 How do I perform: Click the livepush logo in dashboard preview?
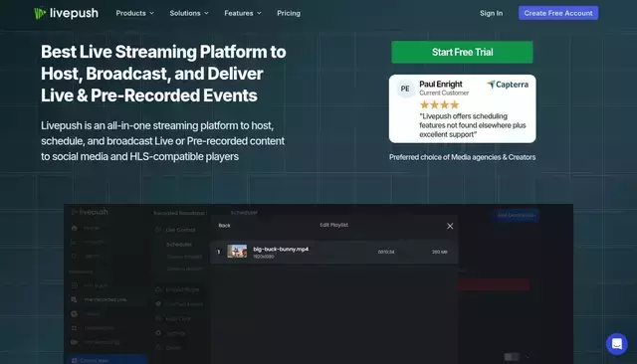pyautogui.click(x=90, y=212)
